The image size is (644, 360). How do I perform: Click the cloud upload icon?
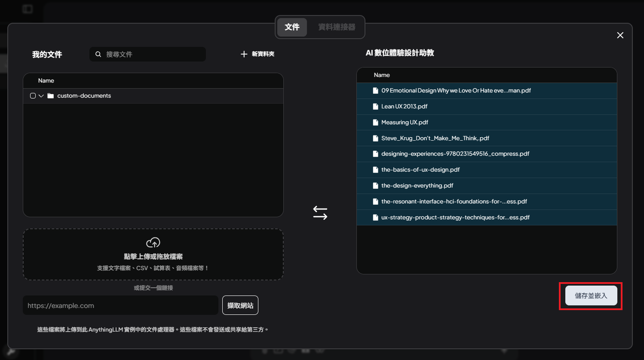point(153,243)
